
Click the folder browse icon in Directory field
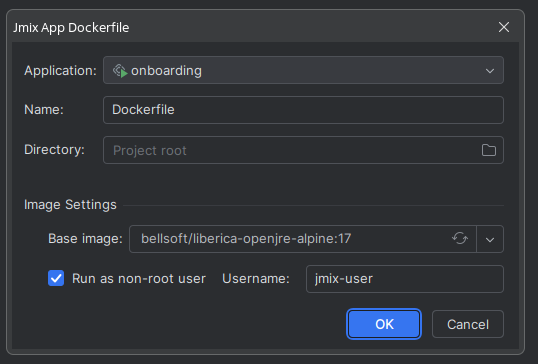point(489,150)
